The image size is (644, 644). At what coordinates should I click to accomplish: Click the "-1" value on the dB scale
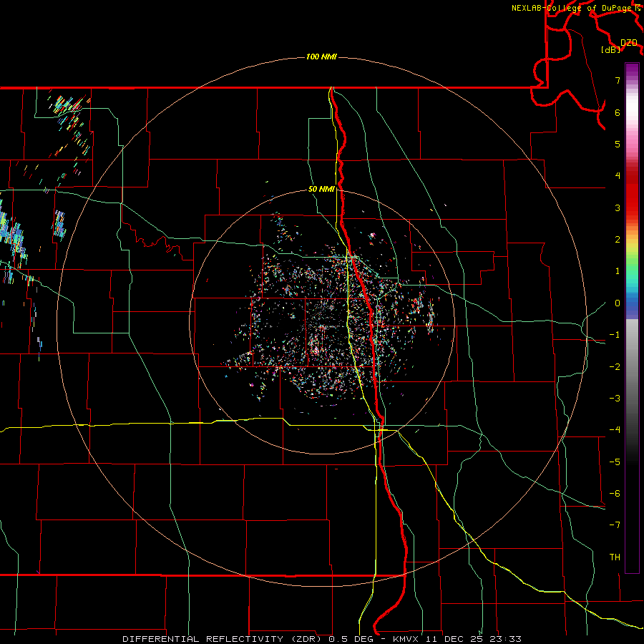[615, 335]
